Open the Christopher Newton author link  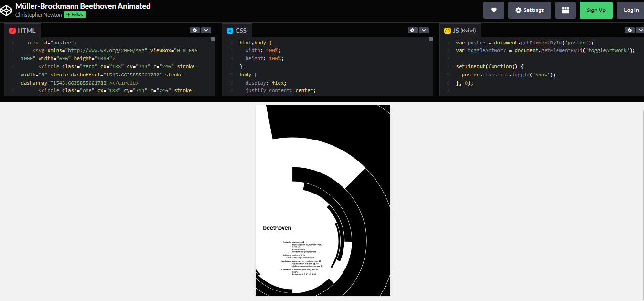click(39, 15)
